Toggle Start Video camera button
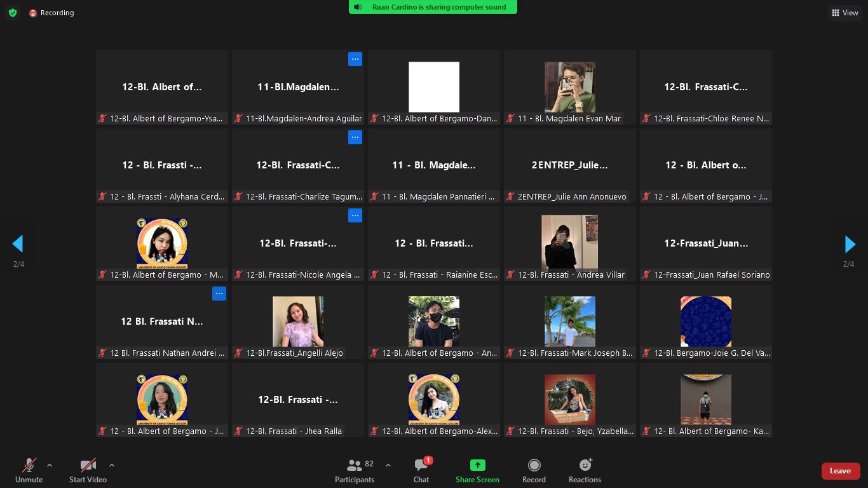The width and height of the screenshot is (868, 488). point(88,471)
